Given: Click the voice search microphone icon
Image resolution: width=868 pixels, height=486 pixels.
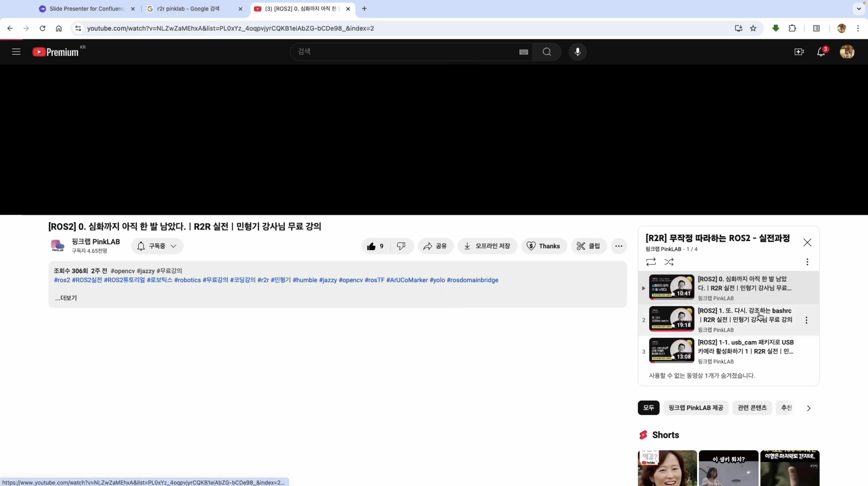Looking at the screenshot, I should (x=577, y=52).
